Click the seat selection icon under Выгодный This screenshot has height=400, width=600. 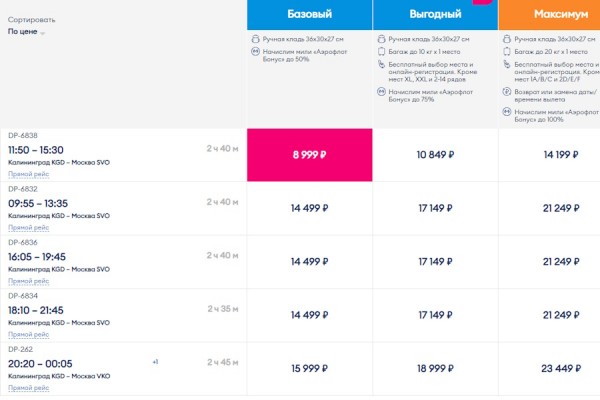point(381,64)
